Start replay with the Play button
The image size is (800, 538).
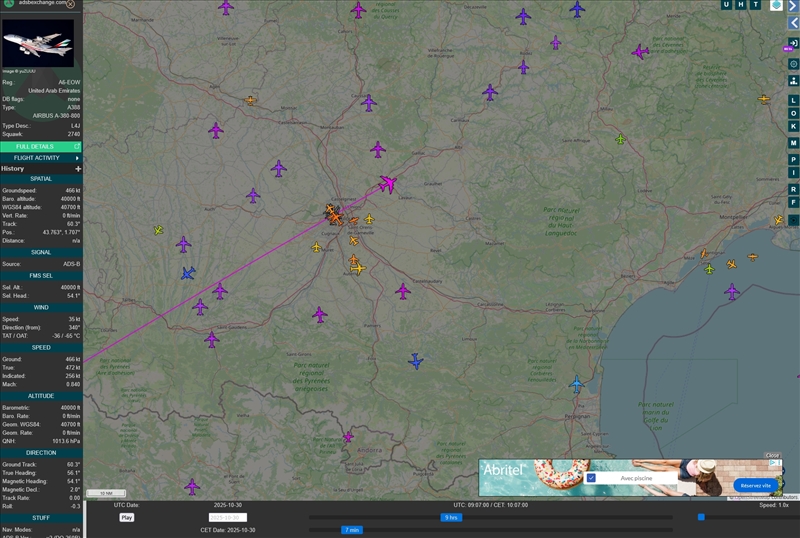[127, 518]
